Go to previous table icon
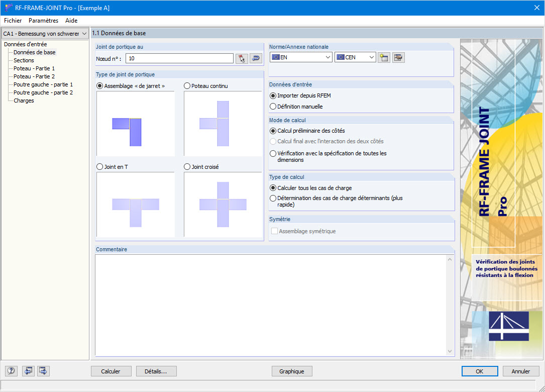545x392 pixels. (x=28, y=371)
